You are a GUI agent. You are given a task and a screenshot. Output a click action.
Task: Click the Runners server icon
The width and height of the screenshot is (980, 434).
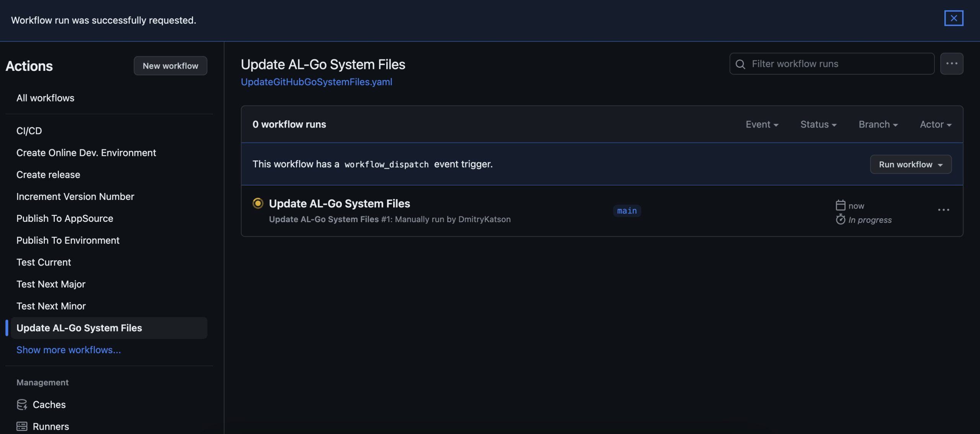click(22, 426)
